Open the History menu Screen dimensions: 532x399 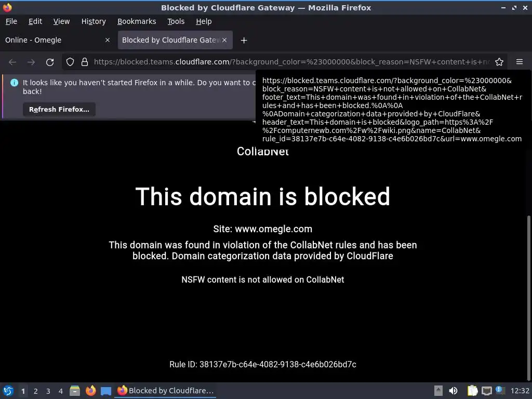[94, 21]
